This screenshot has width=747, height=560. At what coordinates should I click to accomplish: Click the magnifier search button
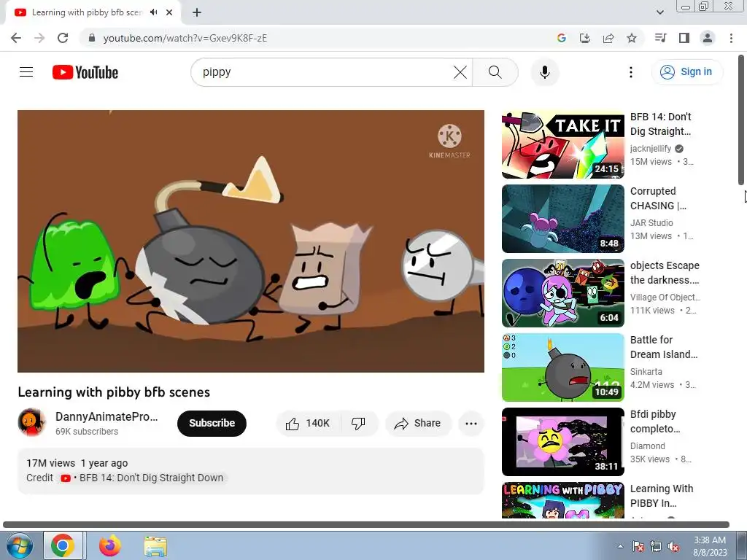tap(495, 72)
